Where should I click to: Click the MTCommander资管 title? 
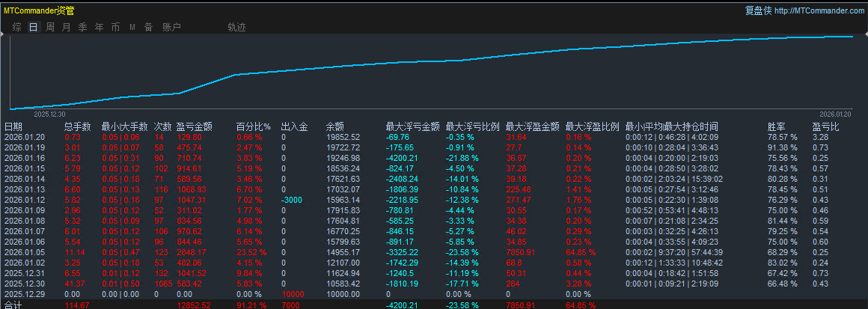39,10
